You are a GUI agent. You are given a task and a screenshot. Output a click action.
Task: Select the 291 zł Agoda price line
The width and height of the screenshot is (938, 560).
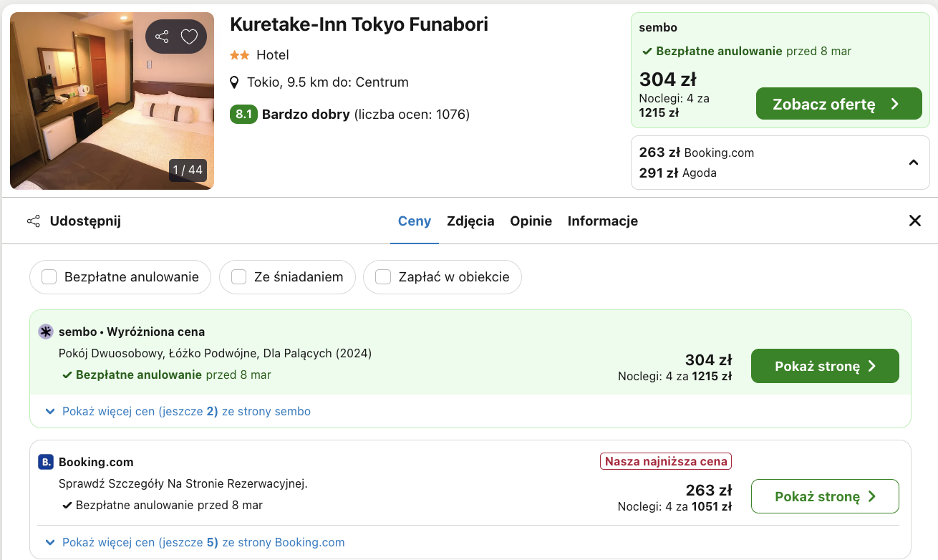tap(677, 173)
